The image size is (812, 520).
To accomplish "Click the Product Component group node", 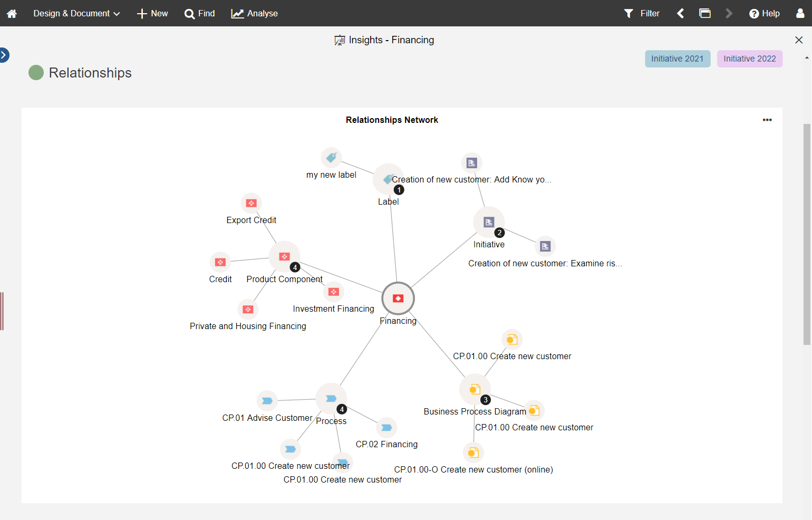I will pos(285,257).
